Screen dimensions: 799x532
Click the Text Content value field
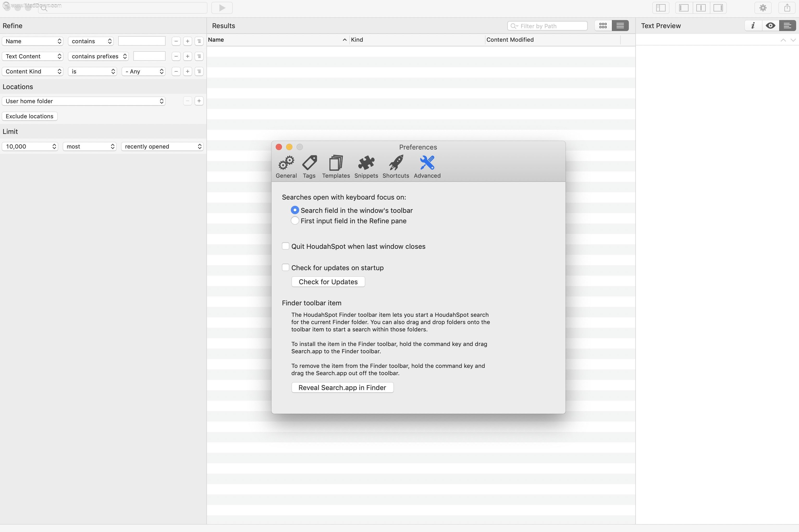(x=149, y=56)
